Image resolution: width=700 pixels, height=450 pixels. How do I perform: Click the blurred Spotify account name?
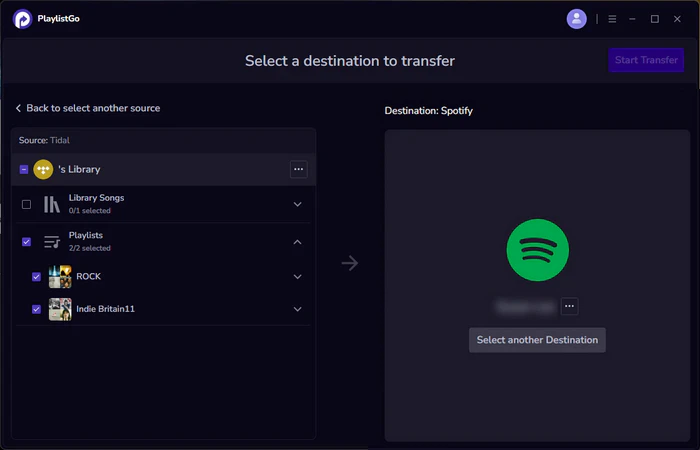525,307
